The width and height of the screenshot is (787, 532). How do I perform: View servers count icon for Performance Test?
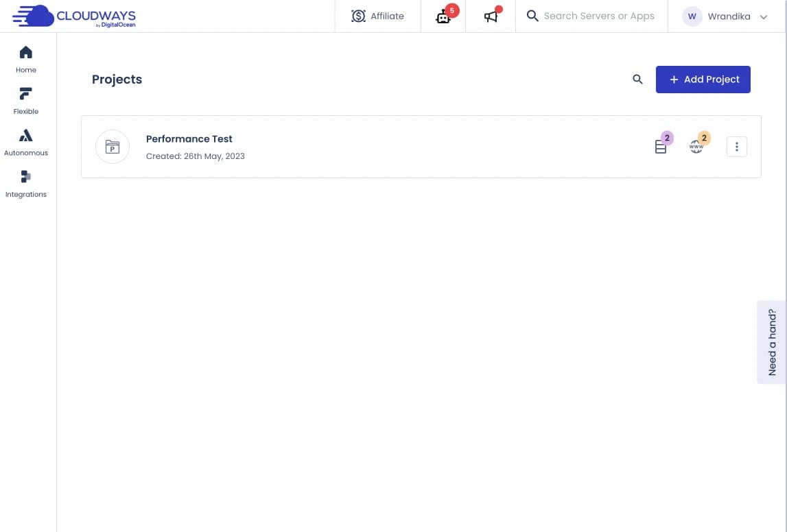(661, 147)
